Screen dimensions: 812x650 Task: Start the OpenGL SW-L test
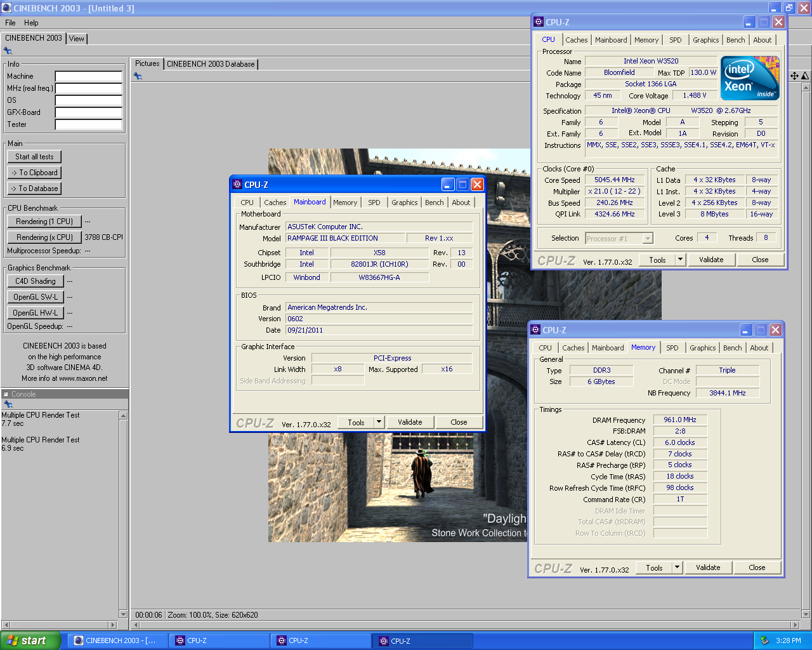click(36, 297)
